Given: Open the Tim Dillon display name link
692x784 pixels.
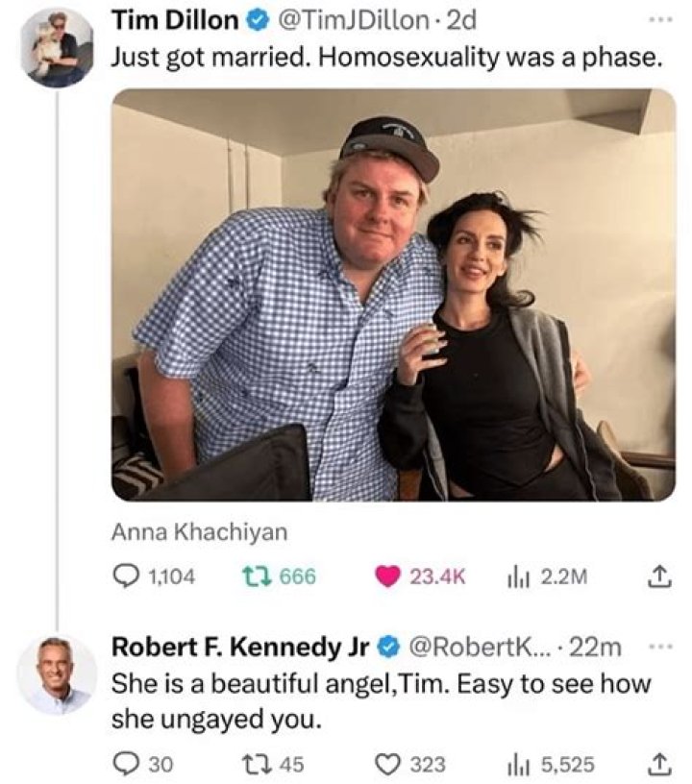Looking at the screenshot, I should pos(174,20).
